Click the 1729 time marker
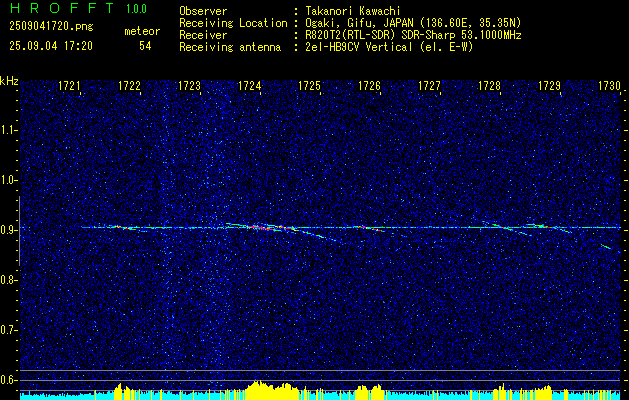 (x=550, y=86)
